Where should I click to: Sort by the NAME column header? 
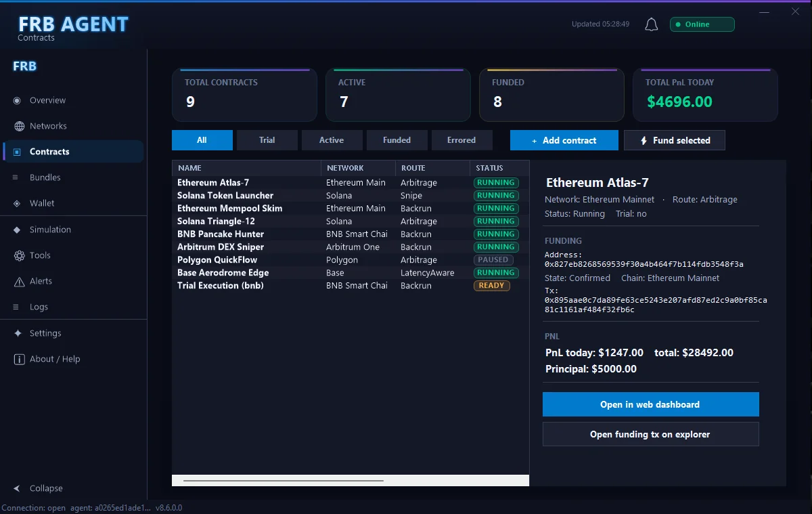(246, 168)
